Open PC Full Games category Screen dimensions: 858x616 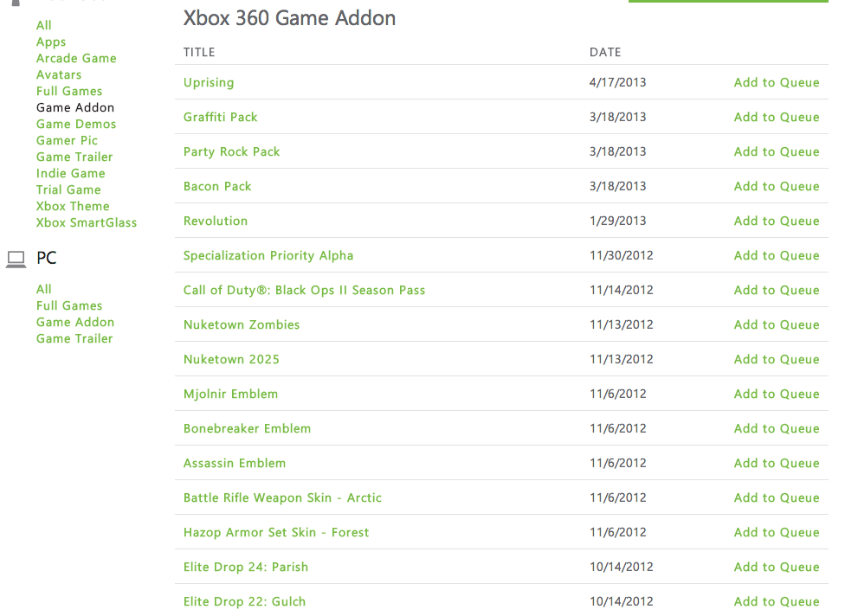[69, 306]
